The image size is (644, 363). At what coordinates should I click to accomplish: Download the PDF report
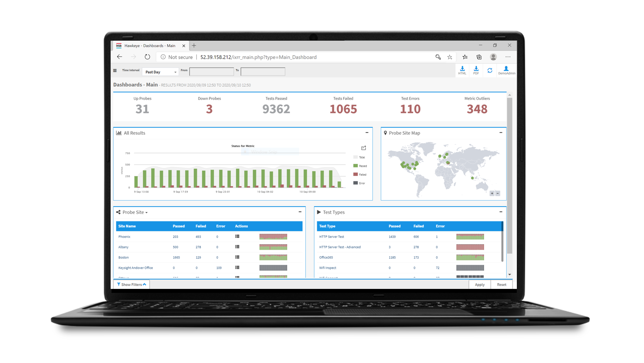click(x=476, y=70)
